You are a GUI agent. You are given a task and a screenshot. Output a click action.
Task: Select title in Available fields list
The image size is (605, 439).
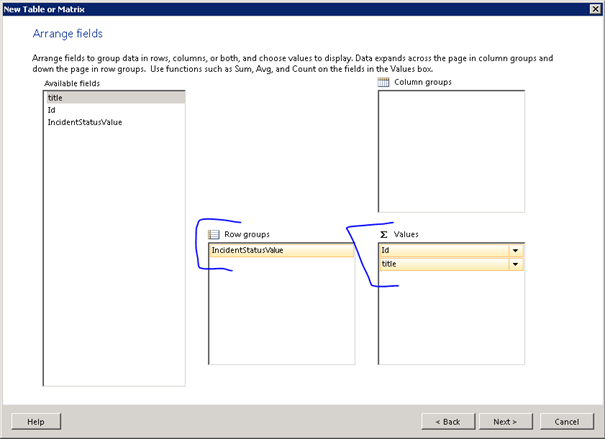point(55,98)
